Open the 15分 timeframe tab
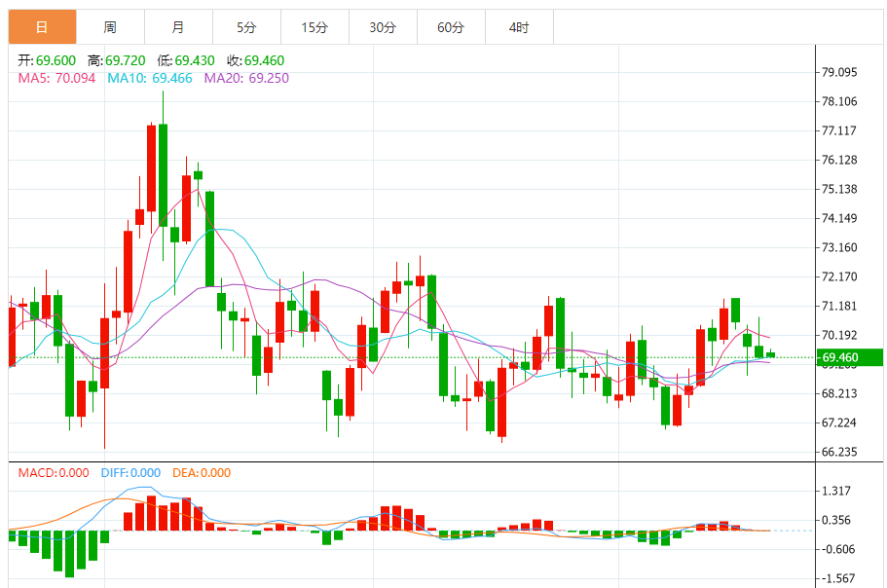This screenshot has width=887, height=588. pos(314,27)
